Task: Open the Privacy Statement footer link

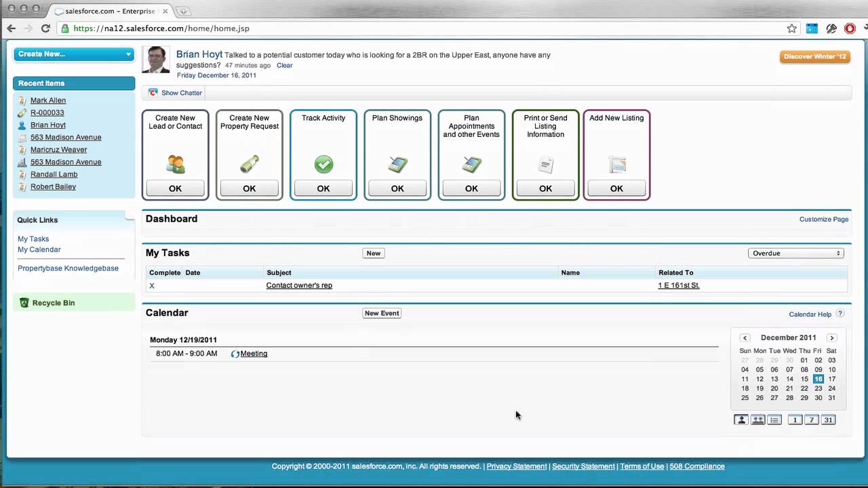Action: point(517,466)
